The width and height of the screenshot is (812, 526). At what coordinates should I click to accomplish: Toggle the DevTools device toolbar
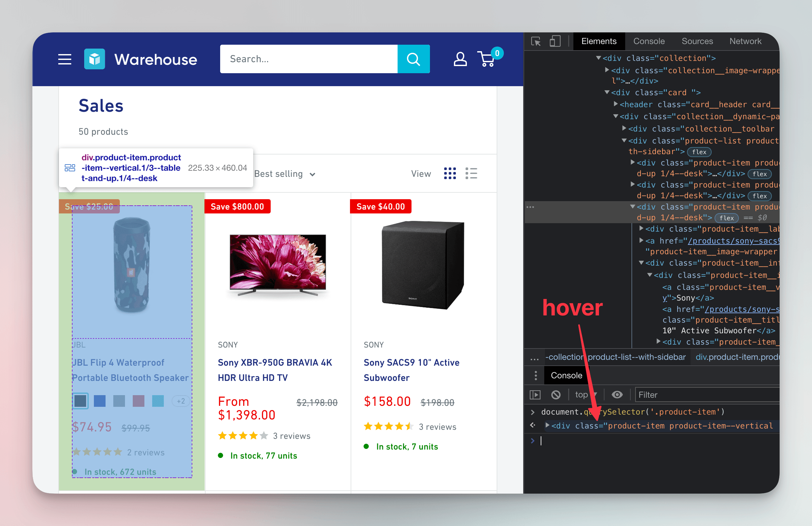coord(553,41)
